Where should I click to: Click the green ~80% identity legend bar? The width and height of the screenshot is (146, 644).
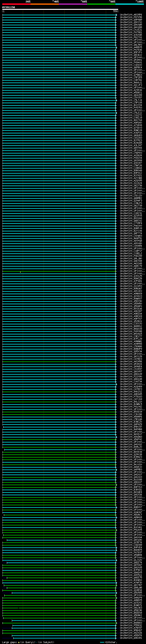101,4
